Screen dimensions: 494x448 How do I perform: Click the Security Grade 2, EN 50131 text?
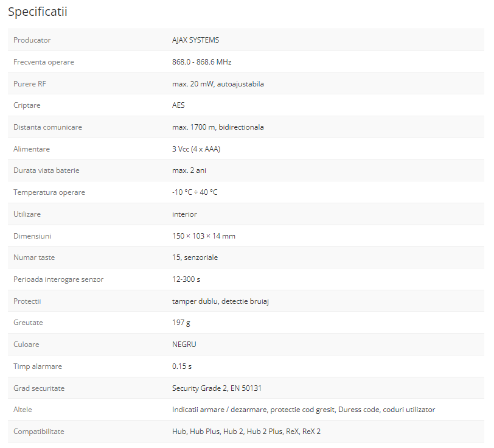pos(217,388)
